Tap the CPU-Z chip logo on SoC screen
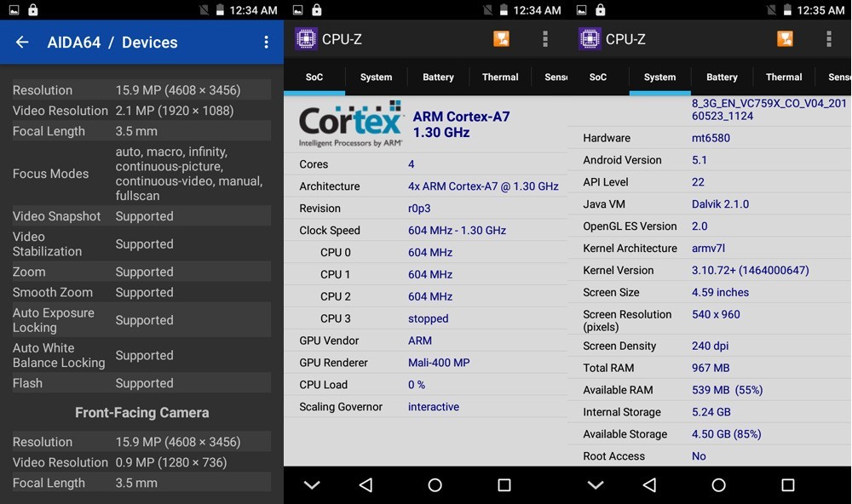The height and width of the screenshot is (504, 852). point(306,39)
